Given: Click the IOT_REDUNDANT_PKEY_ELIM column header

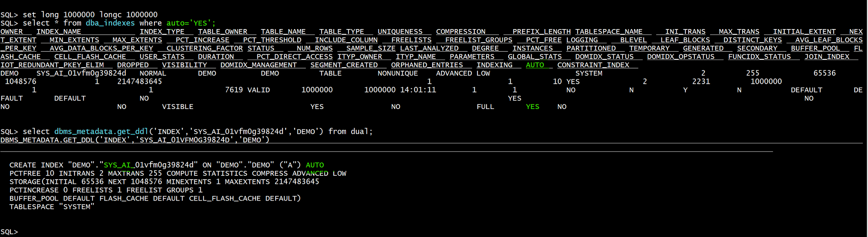Looking at the screenshot, I should [x=52, y=65].
